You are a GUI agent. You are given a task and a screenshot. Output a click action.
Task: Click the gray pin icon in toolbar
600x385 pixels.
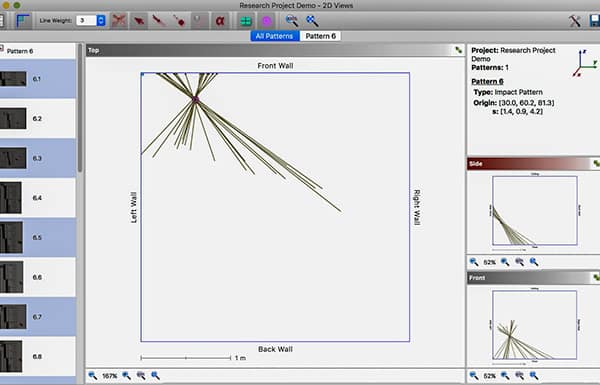(x=199, y=20)
